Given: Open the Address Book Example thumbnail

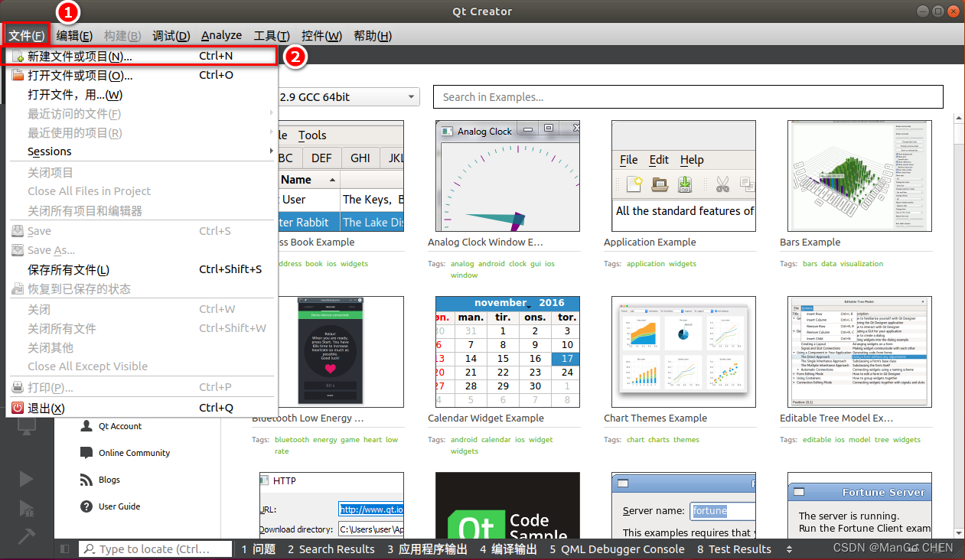Looking at the screenshot, I should pos(341,176).
